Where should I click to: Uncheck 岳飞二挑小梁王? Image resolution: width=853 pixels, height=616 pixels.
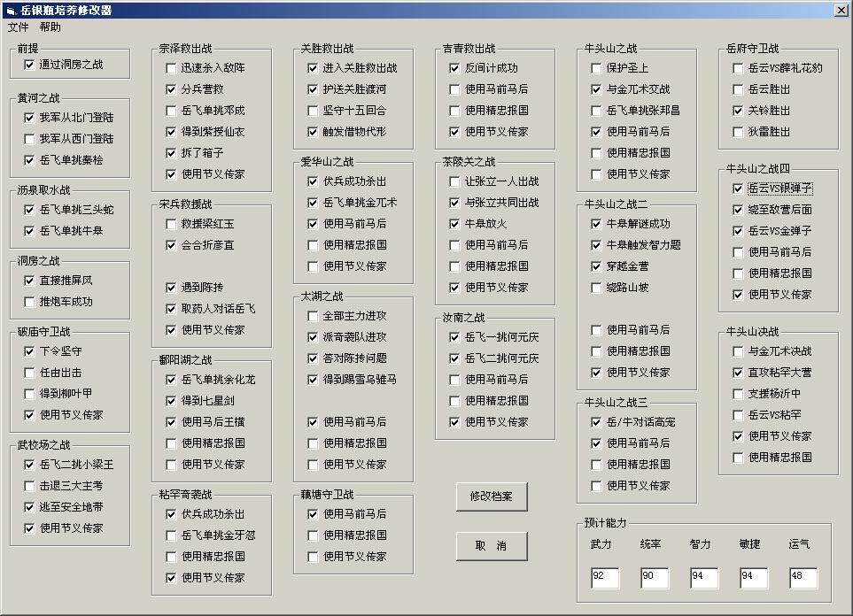[x=29, y=465]
